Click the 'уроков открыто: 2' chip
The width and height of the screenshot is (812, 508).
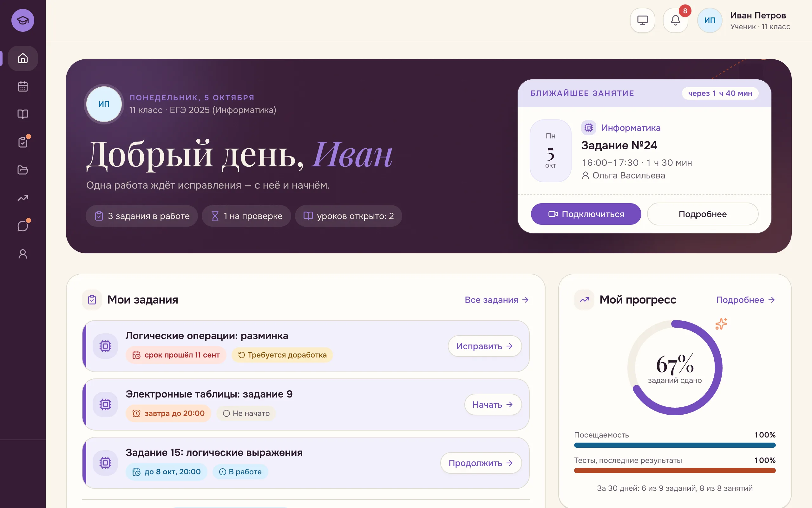tap(348, 216)
